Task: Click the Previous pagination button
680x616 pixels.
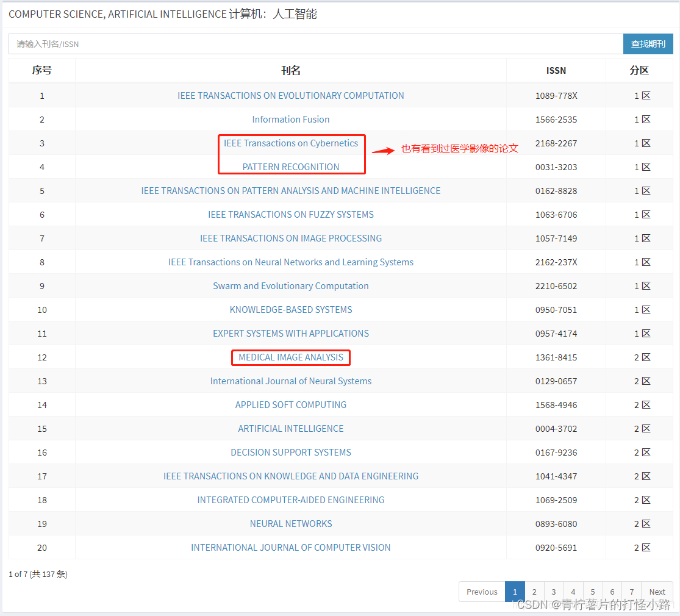Action: click(482, 592)
